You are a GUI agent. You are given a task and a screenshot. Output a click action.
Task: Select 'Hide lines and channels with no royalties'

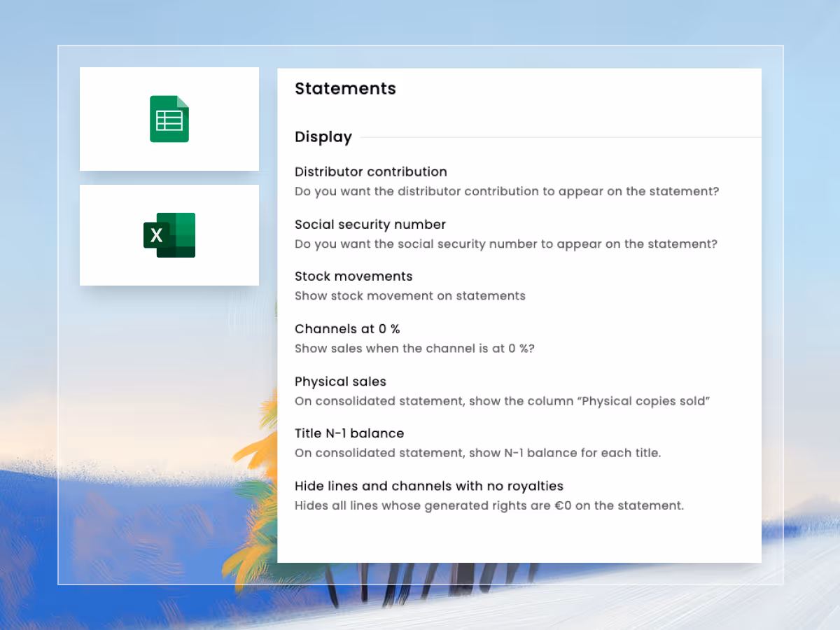coord(429,486)
